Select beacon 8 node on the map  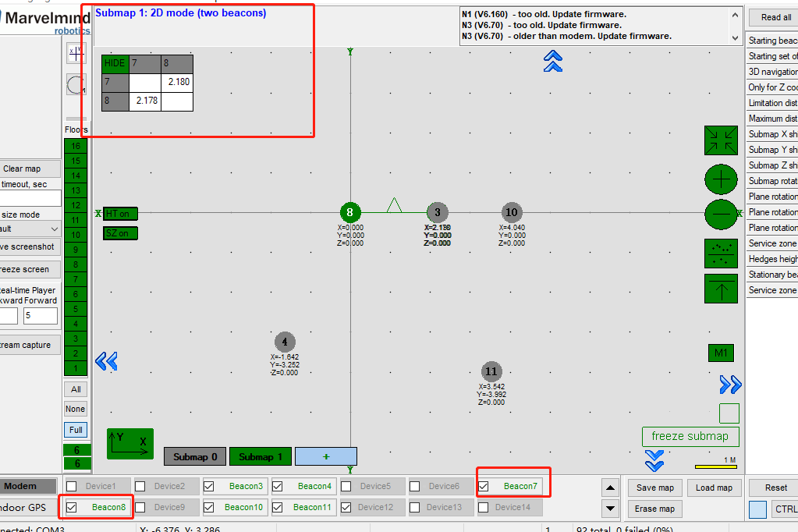(350, 212)
